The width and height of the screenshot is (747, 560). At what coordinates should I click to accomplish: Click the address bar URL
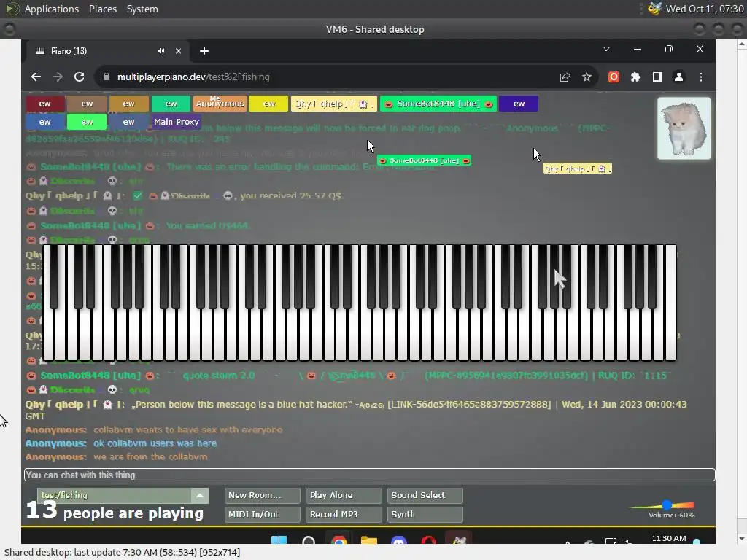coord(193,77)
